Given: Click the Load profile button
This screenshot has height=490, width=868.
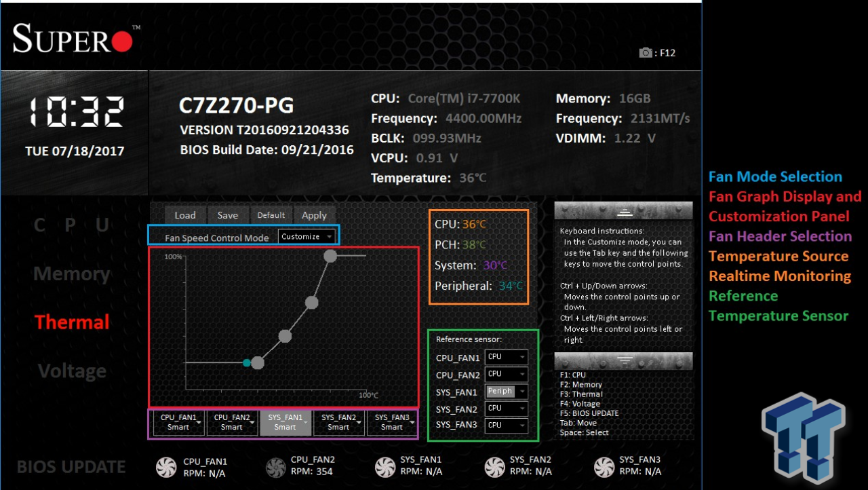Looking at the screenshot, I should coord(185,215).
